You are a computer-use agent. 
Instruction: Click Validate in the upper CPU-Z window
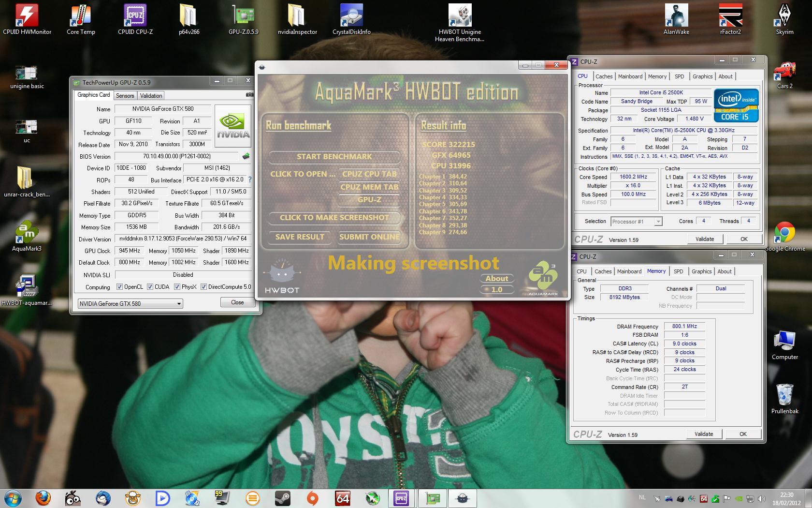point(705,239)
